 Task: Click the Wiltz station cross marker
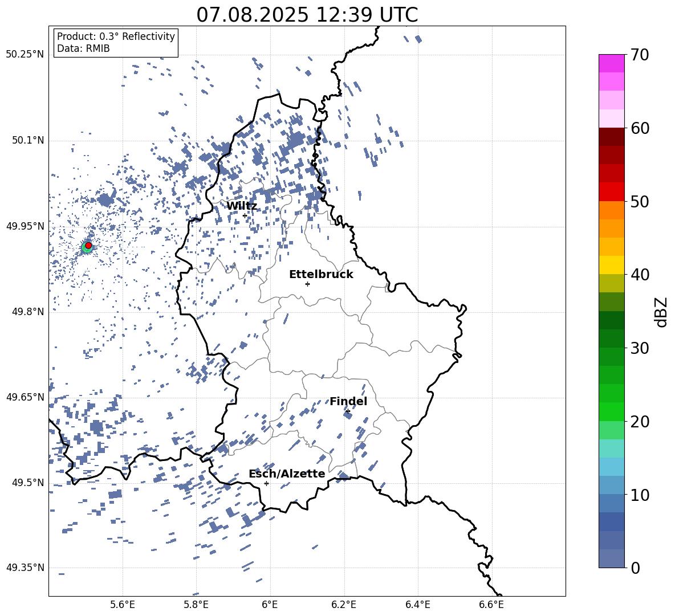point(245,215)
